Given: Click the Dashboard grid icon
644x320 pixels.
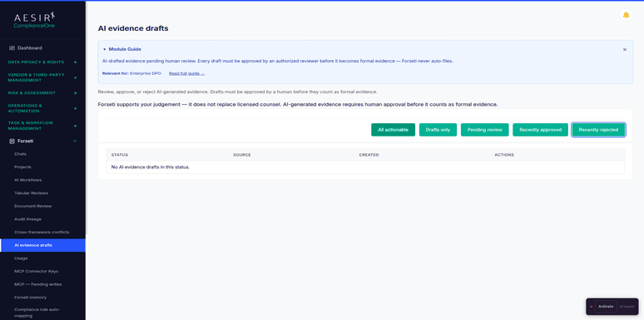Looking at the screenshot, I should coord(12,48).
